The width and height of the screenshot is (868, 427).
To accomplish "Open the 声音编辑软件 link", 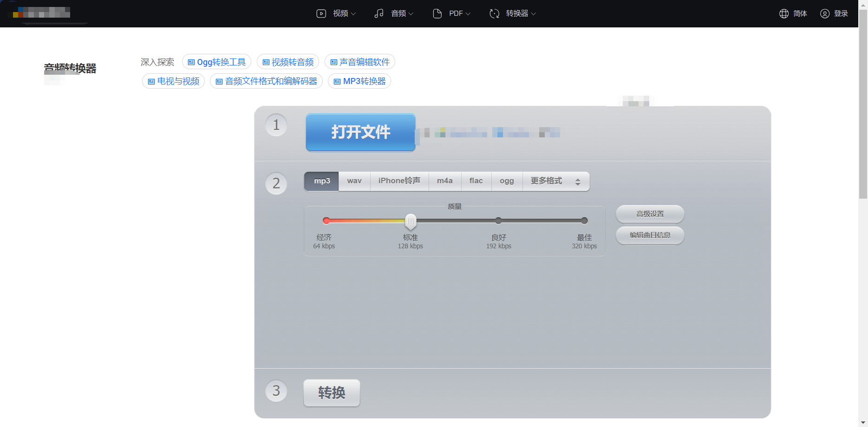I will point(360,62).
